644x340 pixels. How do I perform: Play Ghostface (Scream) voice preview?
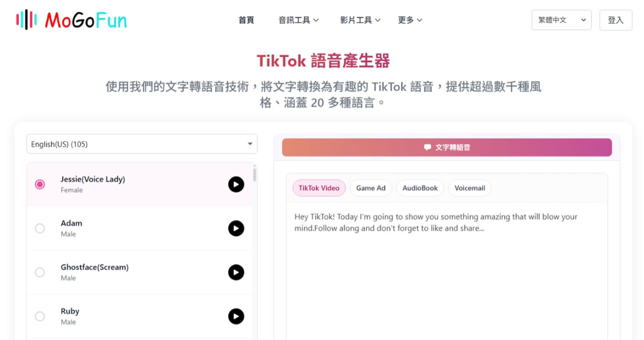tap(236, 272)
